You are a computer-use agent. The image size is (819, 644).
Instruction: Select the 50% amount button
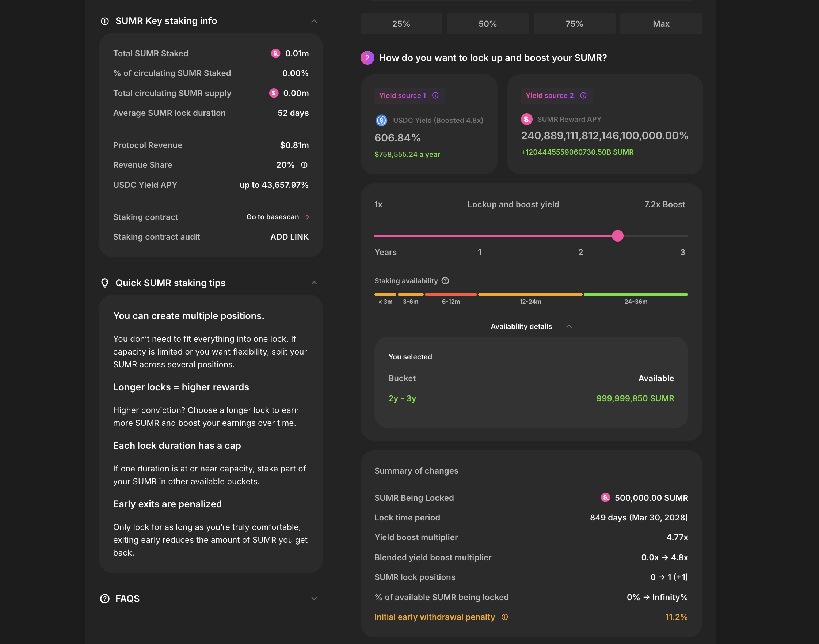[488, 24]
